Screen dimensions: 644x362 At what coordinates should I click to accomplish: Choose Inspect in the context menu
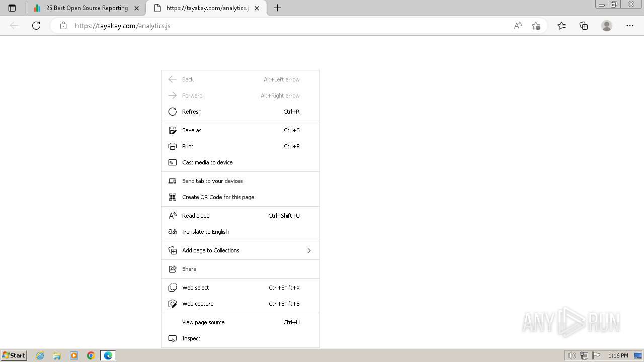[x=240, y=338]
